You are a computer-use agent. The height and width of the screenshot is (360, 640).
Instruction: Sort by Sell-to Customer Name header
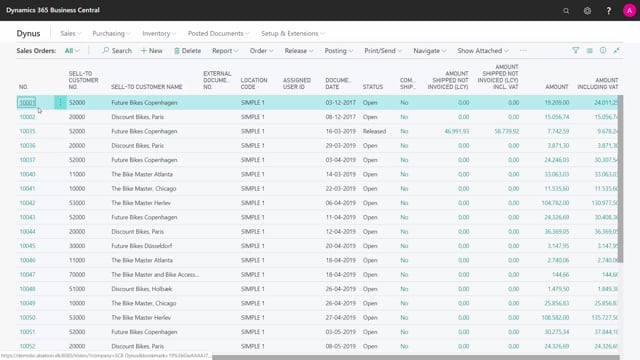coord(147,87)
